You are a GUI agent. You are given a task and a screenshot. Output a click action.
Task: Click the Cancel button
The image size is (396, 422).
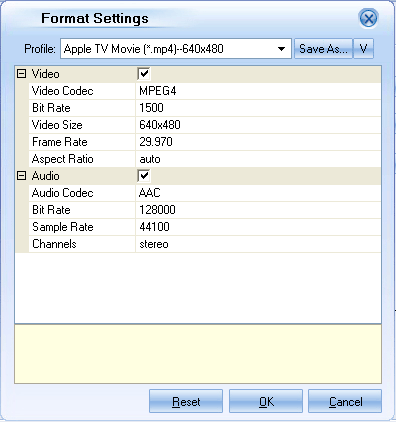pos(345,401)
